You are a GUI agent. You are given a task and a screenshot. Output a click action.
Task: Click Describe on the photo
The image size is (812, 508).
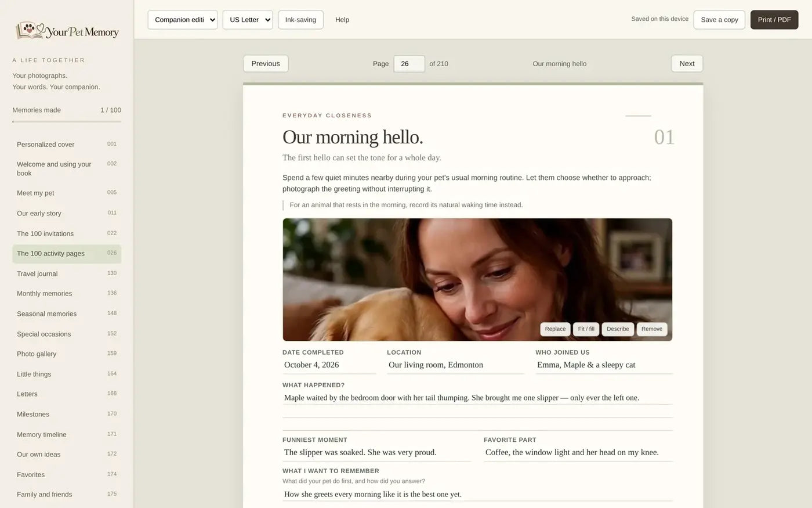[x=618, y=329]
